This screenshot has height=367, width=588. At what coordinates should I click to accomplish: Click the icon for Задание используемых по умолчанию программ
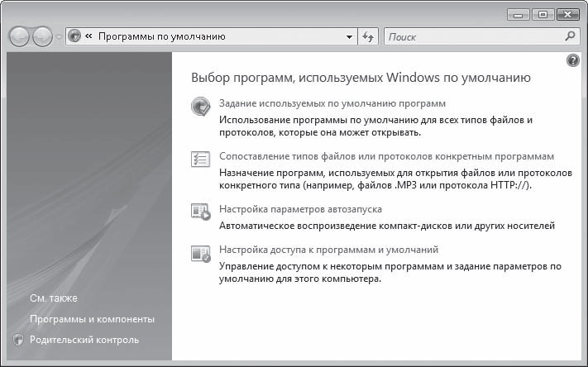200,106
